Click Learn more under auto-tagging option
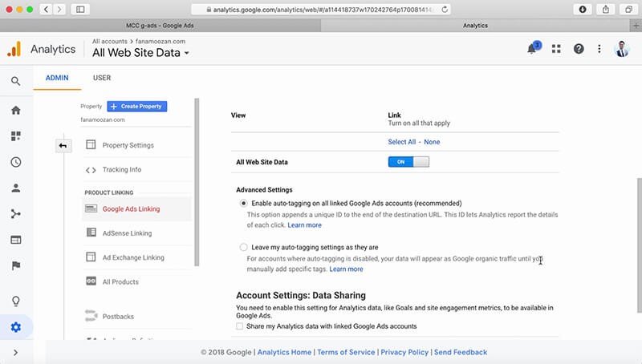The width and height of the screenshot is (642, 364). coord(305,225)
